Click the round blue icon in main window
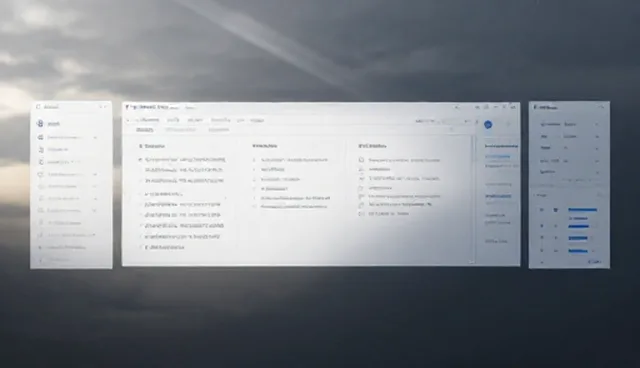The width and height of the screenshot is (640, 368). pos(488,124)
